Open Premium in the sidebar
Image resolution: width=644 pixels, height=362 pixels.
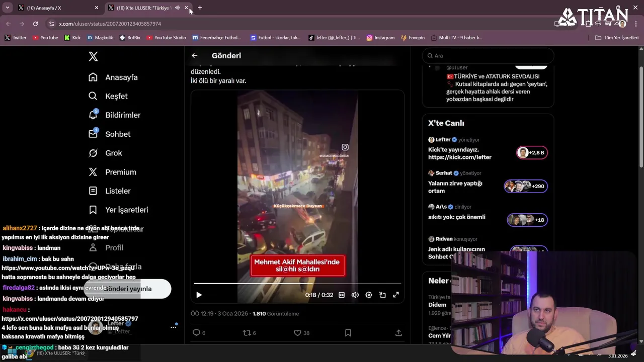coord(113,172)
